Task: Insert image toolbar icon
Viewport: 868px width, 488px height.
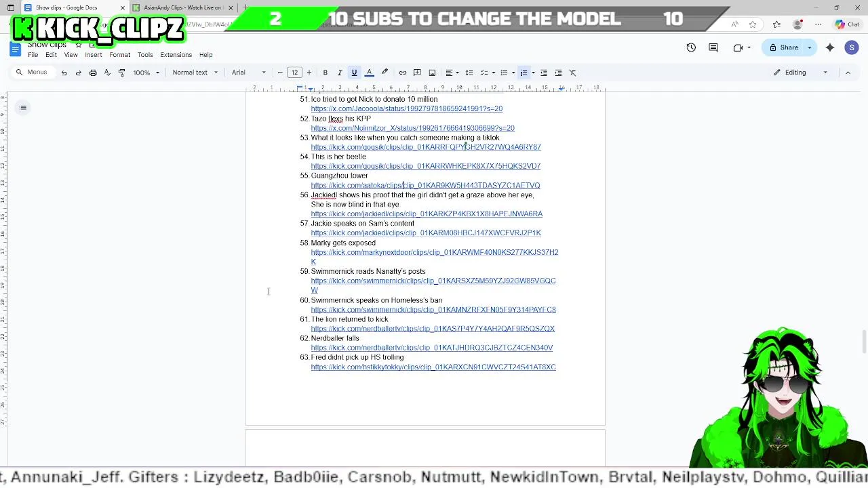Action: tap(432, 73)
